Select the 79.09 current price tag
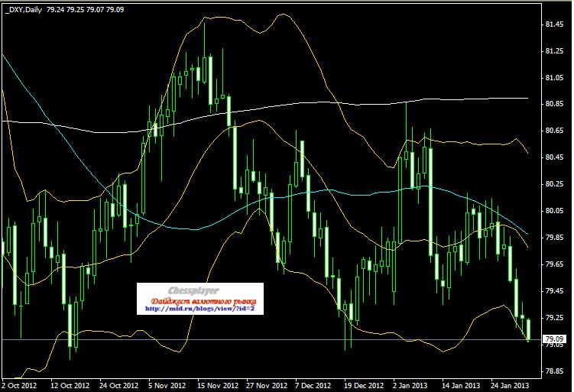 (x=554, y=339)
